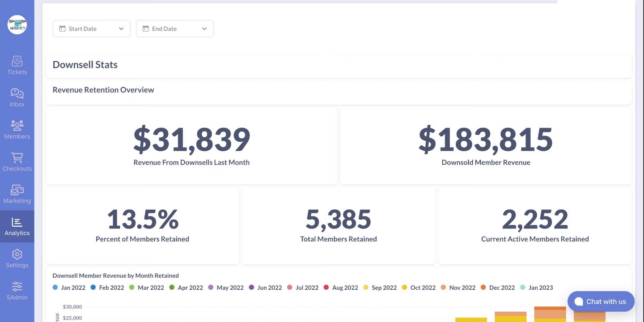This screenshot has width=644, height=322.
Task: Click the account avatar logo
Action: 17,25
